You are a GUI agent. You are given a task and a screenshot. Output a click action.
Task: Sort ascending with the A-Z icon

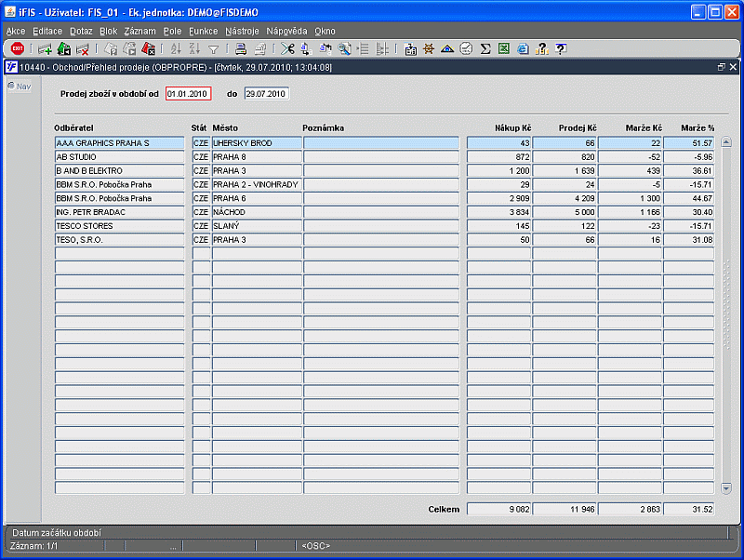tap(176, 48)
